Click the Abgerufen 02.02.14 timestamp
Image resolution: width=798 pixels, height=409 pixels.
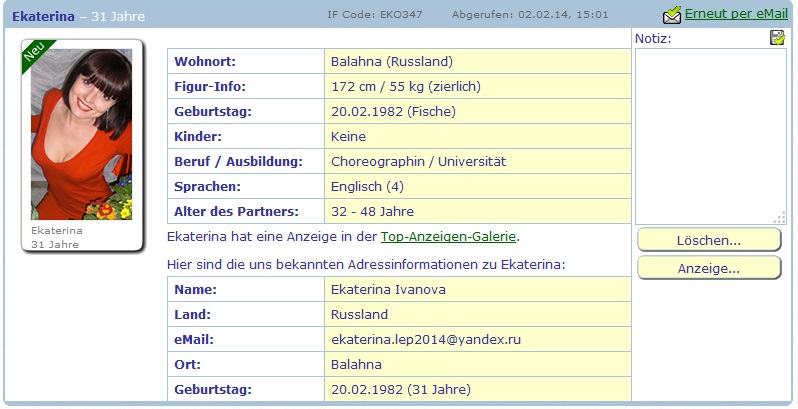point(530,14)
